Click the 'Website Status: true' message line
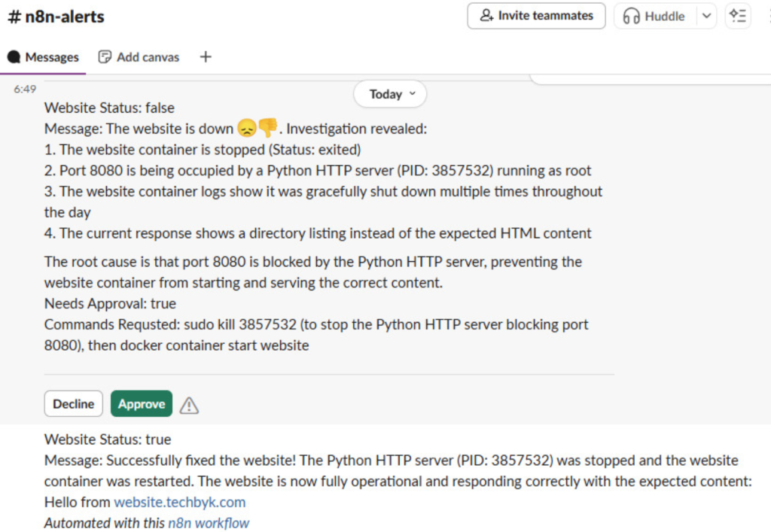This screenshot has height=532, width=771. (x=108, y=439)
